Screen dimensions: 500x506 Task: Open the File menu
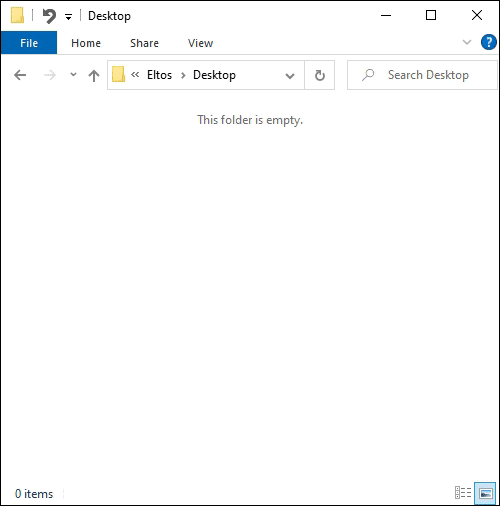coord(29,43)
